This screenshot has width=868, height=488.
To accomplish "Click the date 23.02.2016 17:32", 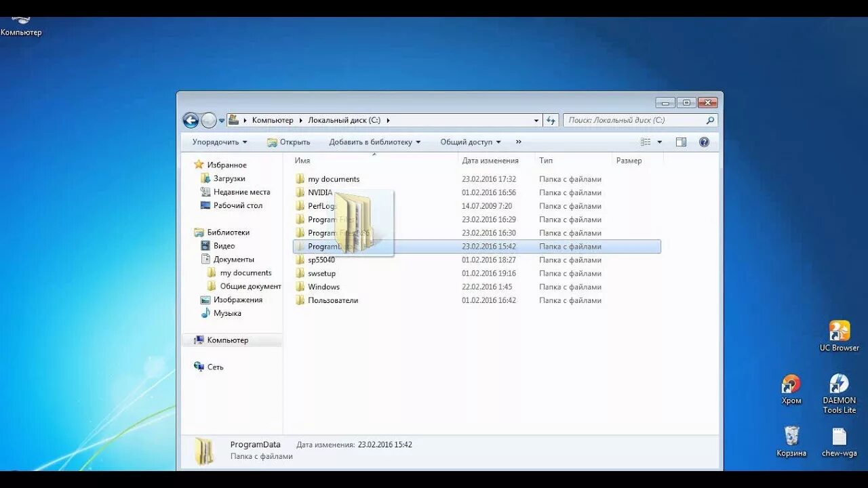I will point(489,179).
